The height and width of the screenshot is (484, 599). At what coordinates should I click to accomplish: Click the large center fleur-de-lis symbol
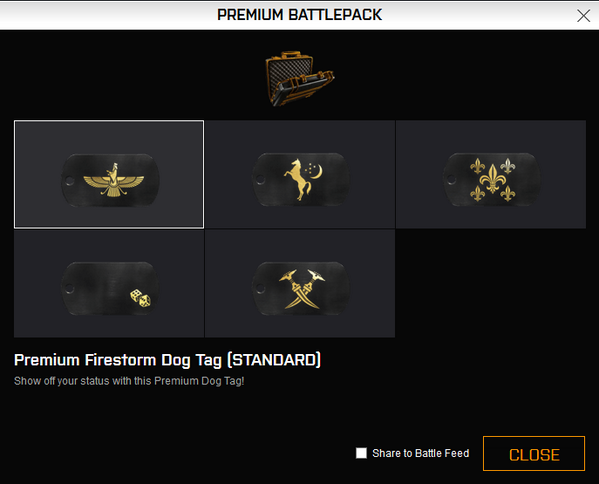point(493,179)
